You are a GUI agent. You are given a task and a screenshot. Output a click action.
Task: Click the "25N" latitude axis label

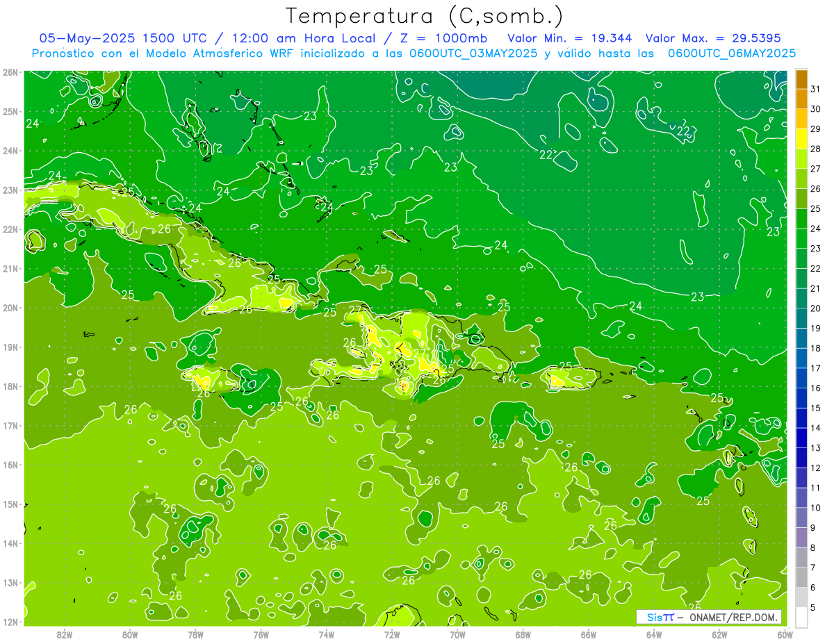[10, 111]
